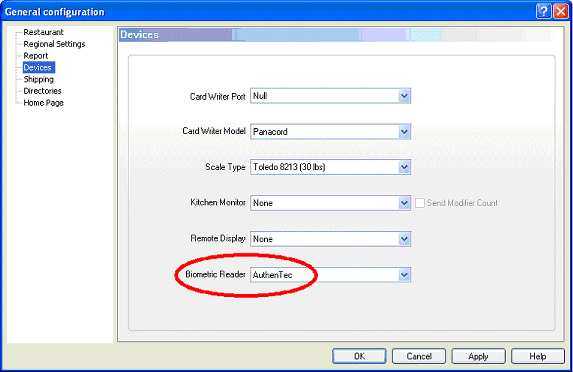The width and height of the screenshot is (573, 372).
Task: Open Home Page settings
Action: 43,103
